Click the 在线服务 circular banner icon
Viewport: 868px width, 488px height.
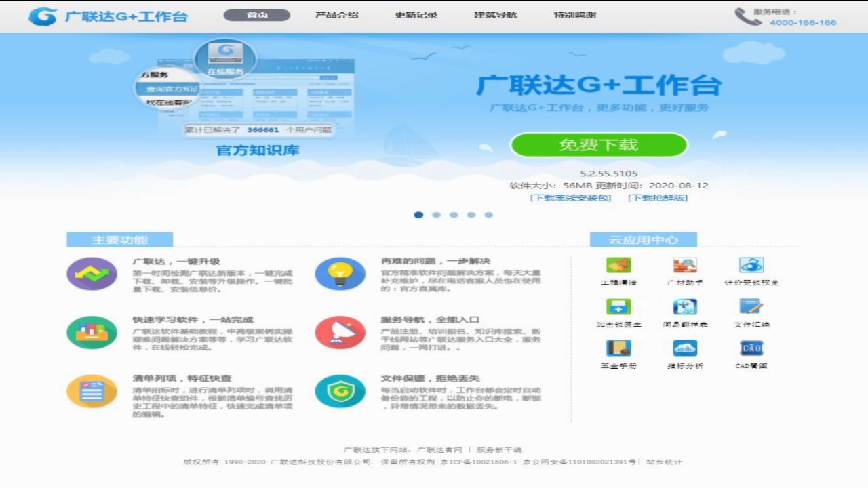(225, 58)
